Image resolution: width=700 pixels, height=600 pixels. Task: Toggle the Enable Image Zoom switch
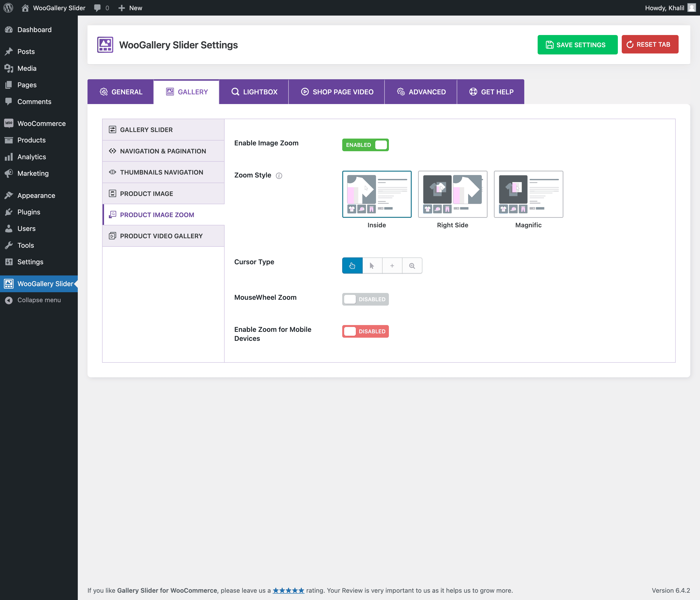click(365, 145)
